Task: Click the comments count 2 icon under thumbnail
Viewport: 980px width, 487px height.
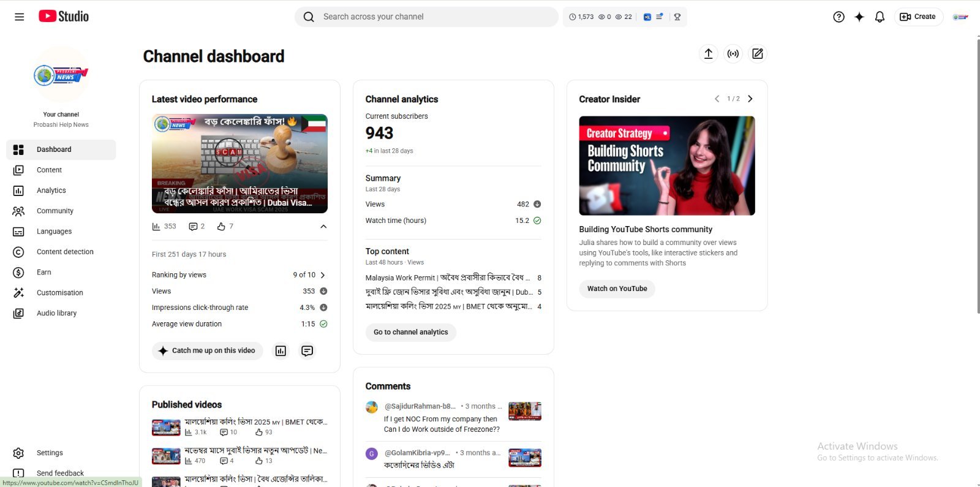Action: click(x=197, y=227)
